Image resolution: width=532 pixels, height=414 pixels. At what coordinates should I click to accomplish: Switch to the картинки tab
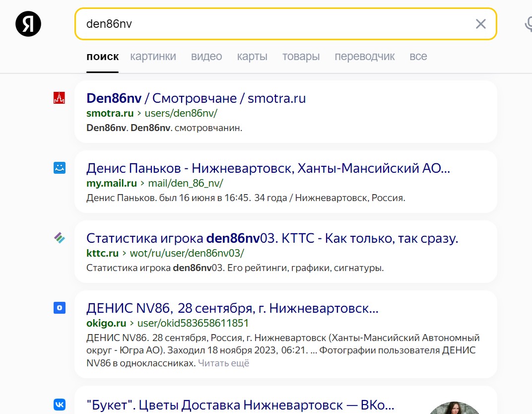point(153,56)
